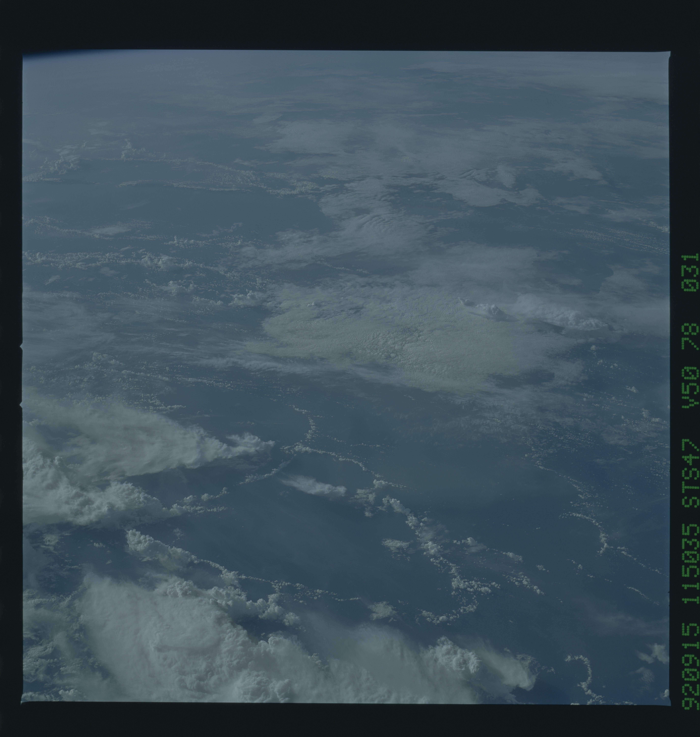Click the hazy horizon area at top right
Viewport: 700px width, 737px height.
578,75
